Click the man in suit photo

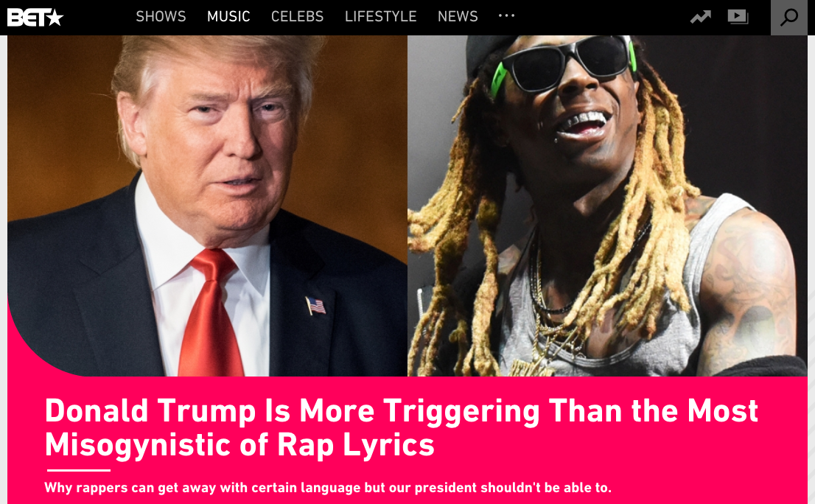207,206
